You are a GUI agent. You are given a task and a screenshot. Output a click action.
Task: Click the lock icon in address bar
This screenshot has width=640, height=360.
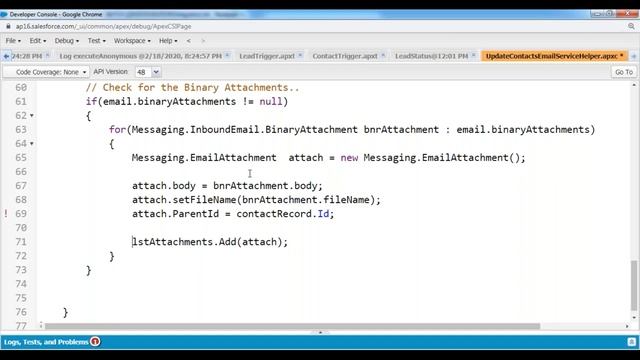[x=8, y=27]
